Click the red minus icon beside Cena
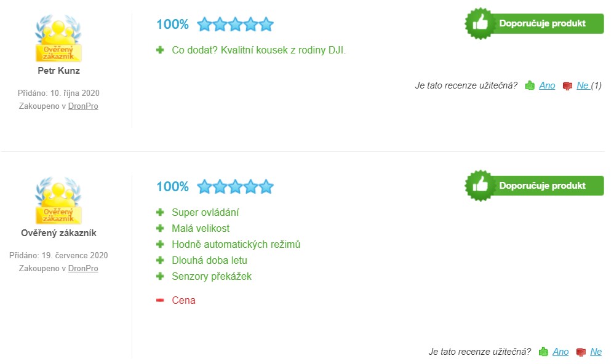 (x=160, y=301)
